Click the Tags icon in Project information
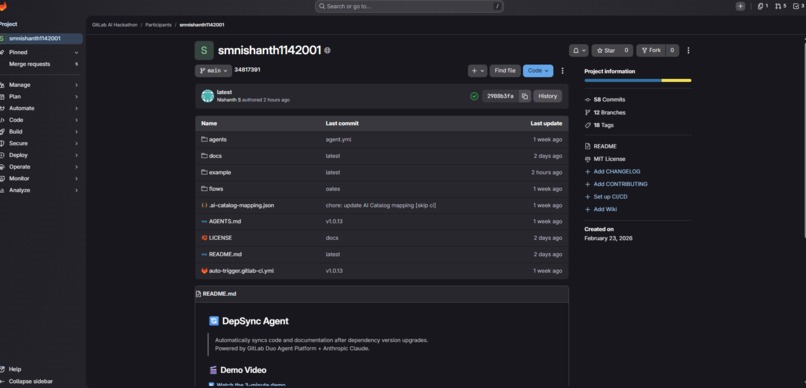Screen dimensions: 806x388 tap(588, 125)
